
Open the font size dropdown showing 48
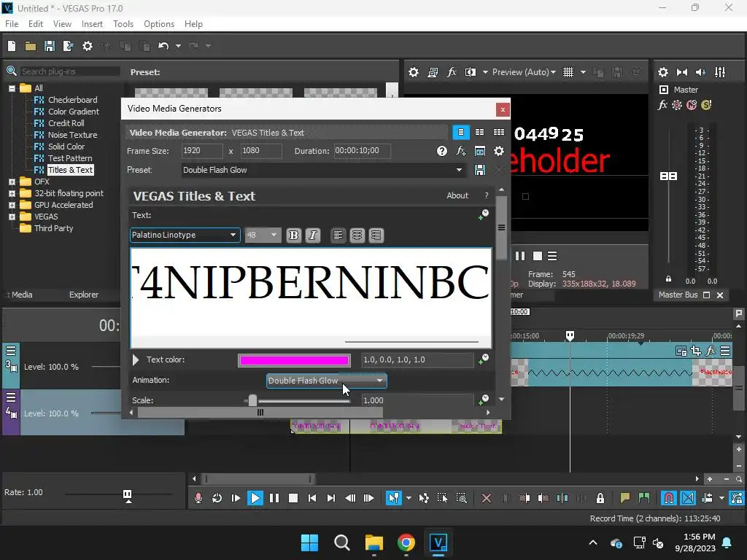263,235
